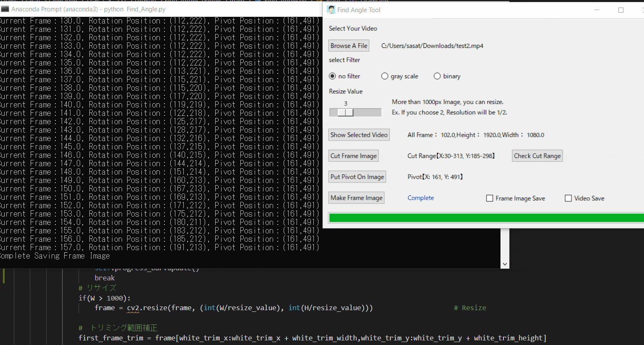Click the Anaconda Prompt window title text

tap(89, 9)
